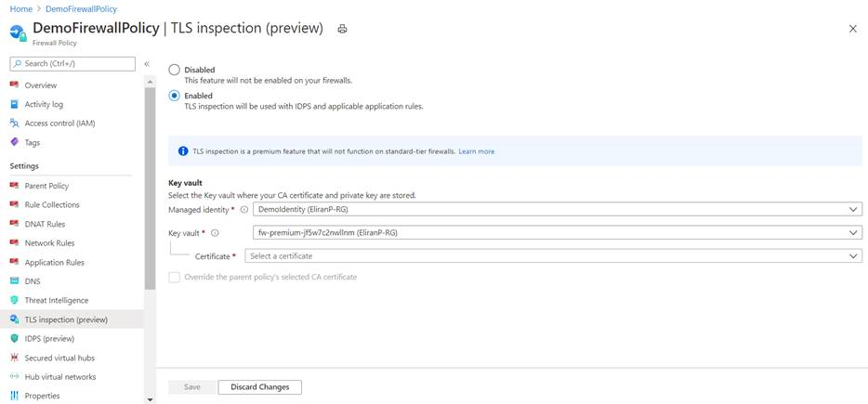868x404 pixels.
Task: Open the Managed identity dropdown
Action: (x=558, y=210)
